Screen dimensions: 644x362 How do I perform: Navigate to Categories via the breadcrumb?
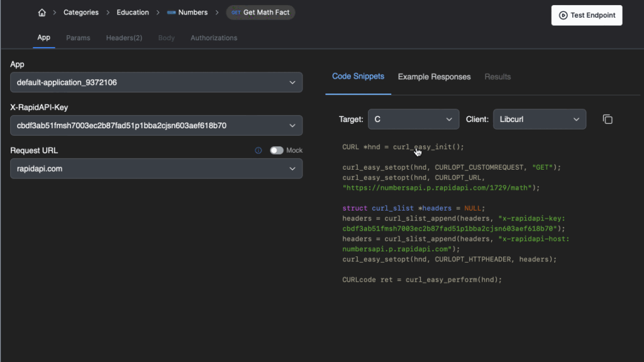point(81,12)
